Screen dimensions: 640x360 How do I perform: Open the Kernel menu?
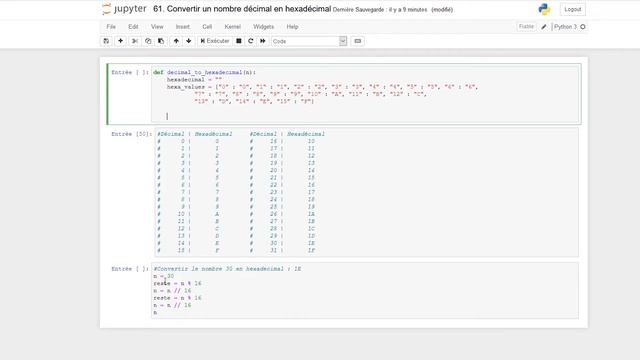click(232, 27)
